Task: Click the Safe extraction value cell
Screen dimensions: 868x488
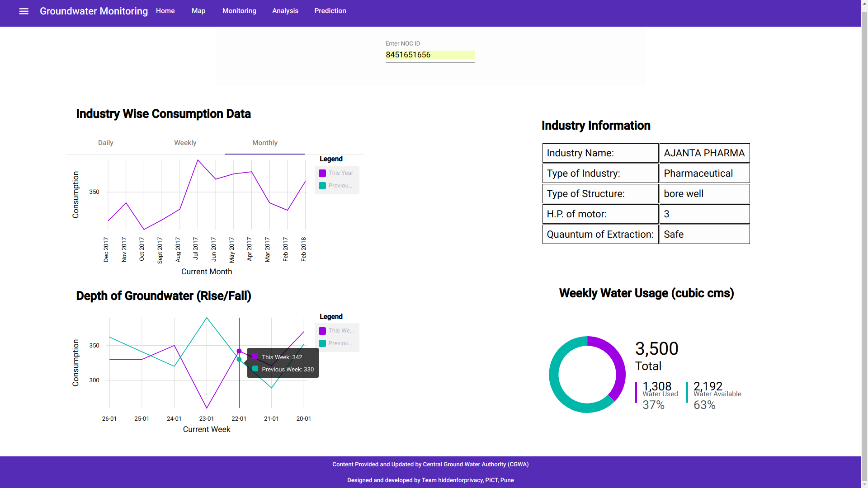Action: click(704, 235)
